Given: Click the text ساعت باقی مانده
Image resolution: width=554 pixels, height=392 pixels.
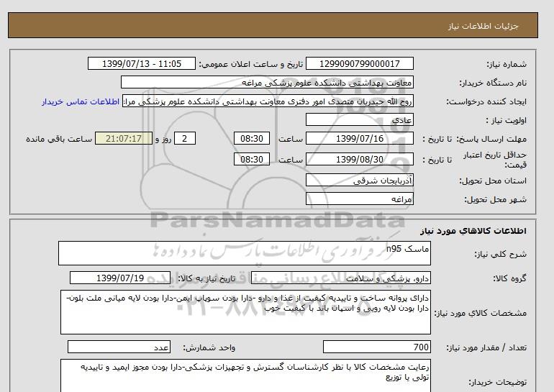Looking at the screenshot, I should point(59,139).
